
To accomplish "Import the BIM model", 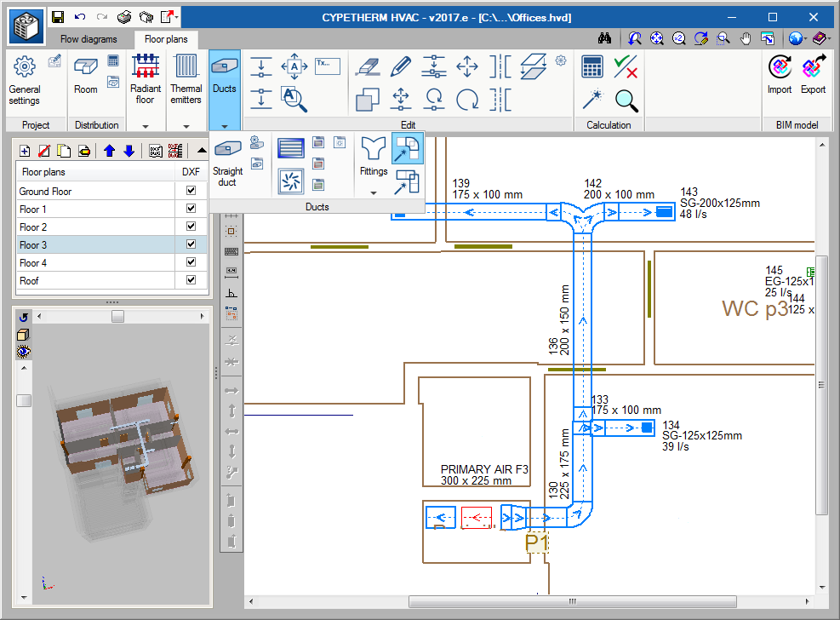I will tap(779, 74).
